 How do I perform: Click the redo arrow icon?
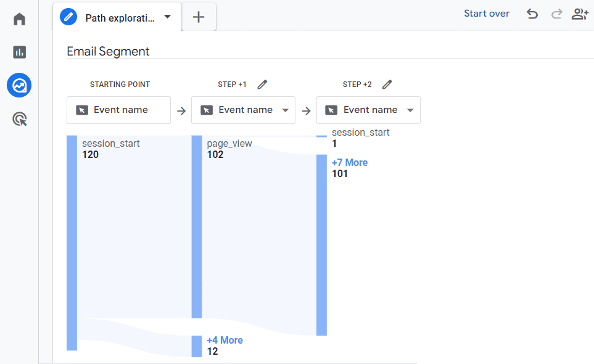point(556,14)
